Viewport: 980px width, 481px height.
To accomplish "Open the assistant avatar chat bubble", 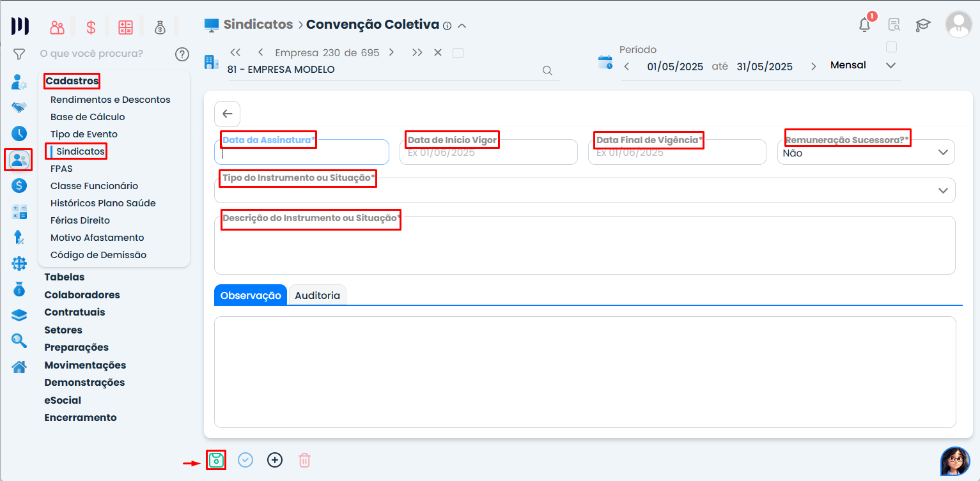I will [x=955, y=461].
